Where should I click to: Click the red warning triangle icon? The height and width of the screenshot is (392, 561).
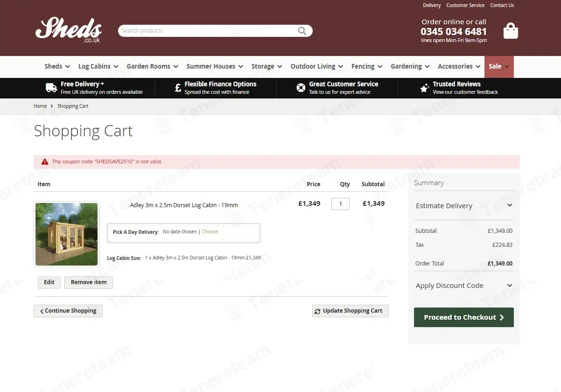tap(45, 162)
